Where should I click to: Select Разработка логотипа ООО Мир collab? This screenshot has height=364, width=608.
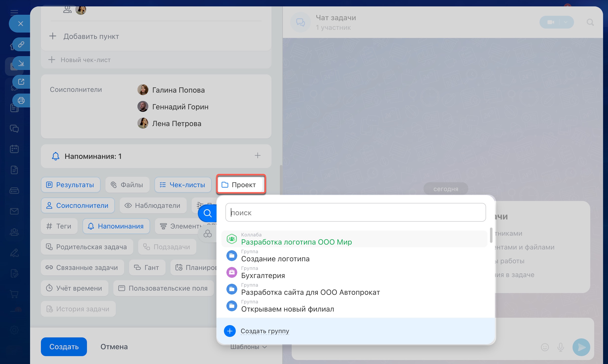tap(296, 242)
